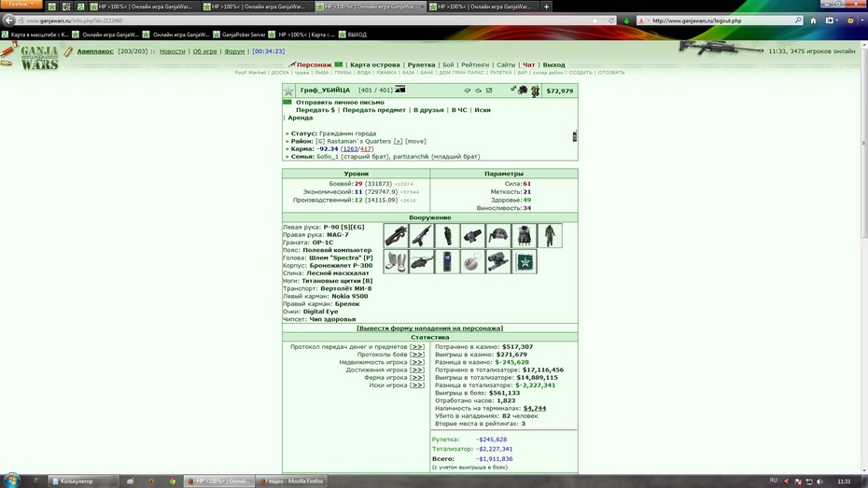This screenshot has height=488, width=868.
Task: Expand the Firefox menu button
Action: click(x=21, y=5)
